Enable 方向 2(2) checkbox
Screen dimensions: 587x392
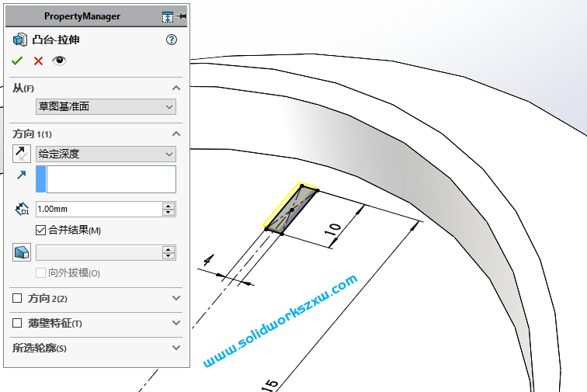17,298
